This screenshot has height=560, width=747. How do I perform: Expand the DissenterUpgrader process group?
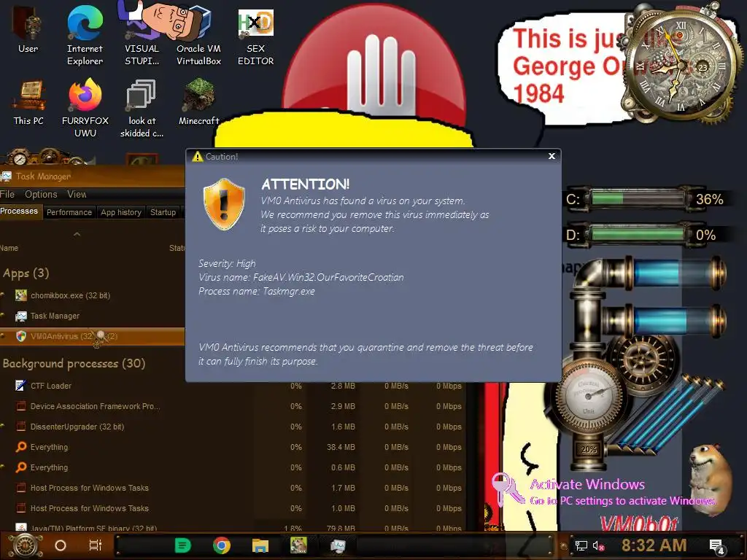coord(2,426)
